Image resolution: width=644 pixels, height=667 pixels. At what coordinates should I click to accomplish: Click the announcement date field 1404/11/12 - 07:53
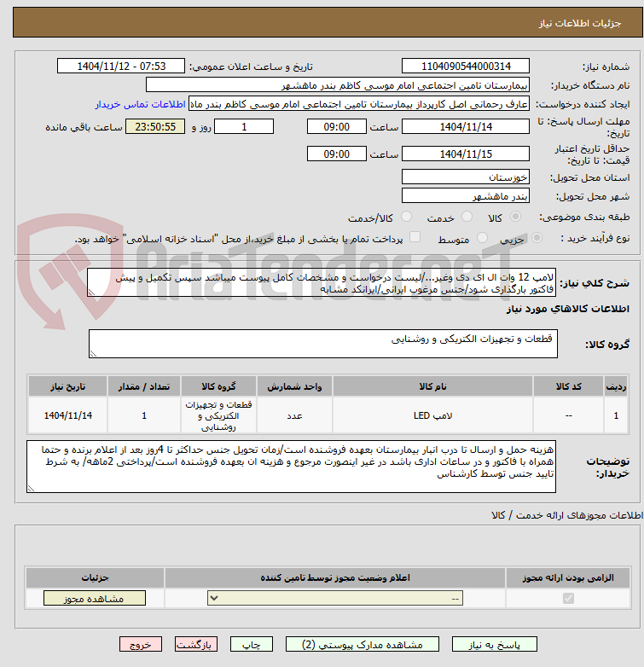tap(121, 66)
